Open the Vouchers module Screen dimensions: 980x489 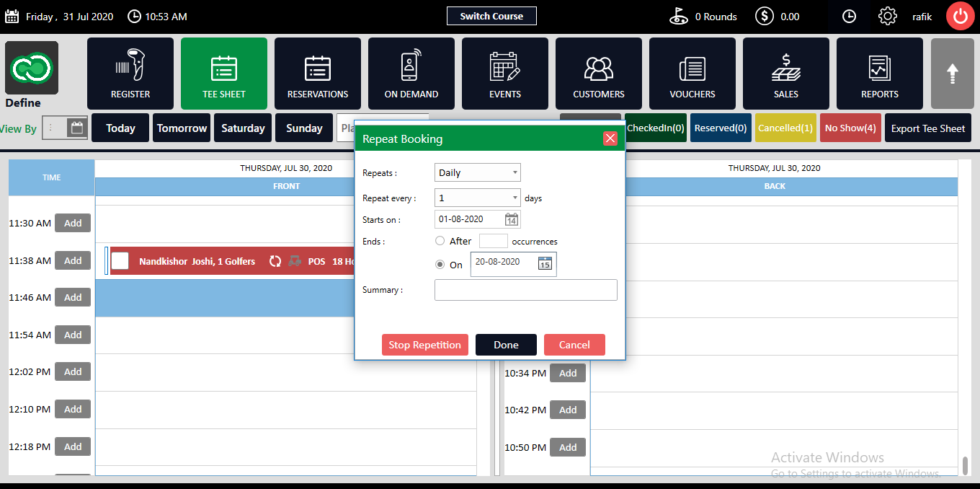tap(692, 74)
